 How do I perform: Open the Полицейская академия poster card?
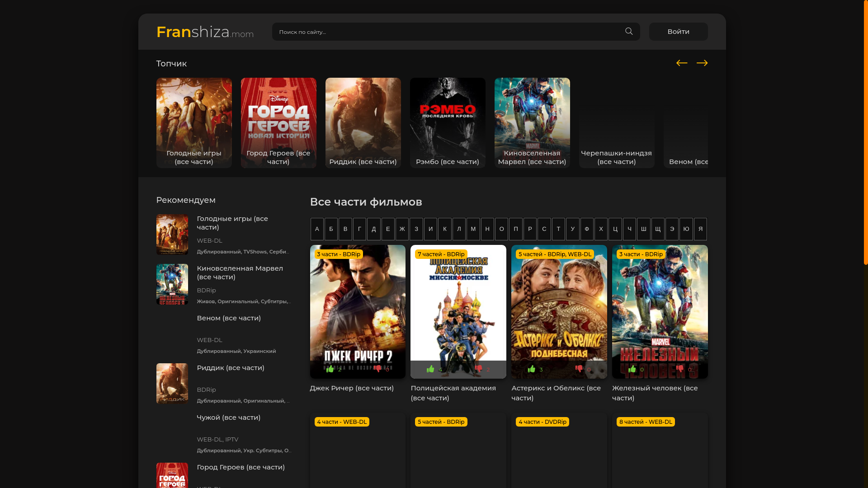click(x=458, y=312)
